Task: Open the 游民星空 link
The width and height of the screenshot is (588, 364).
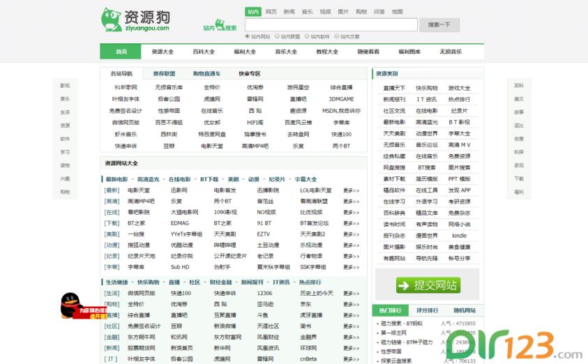Action: click(298, 87)
